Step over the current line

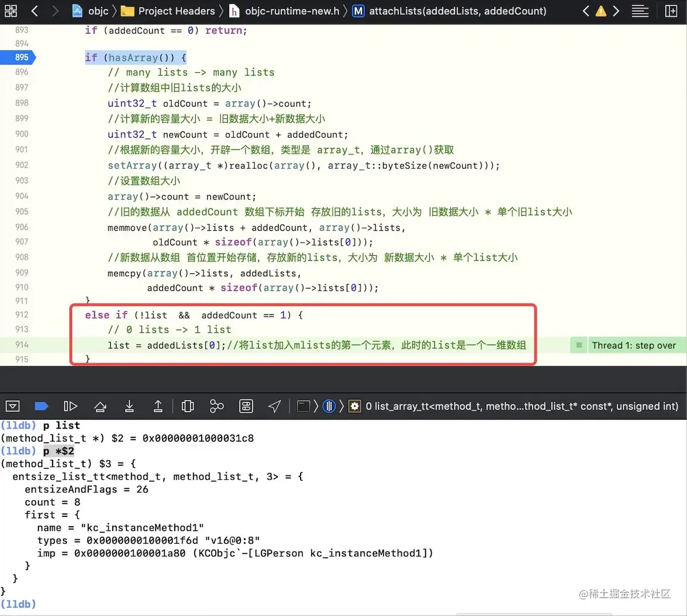[100, 406]
